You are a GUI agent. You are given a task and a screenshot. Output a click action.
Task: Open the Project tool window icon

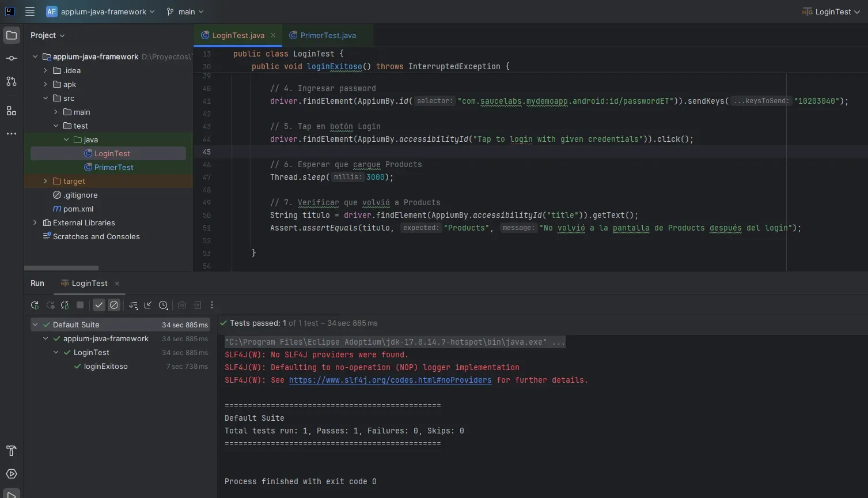coord(12,35)
